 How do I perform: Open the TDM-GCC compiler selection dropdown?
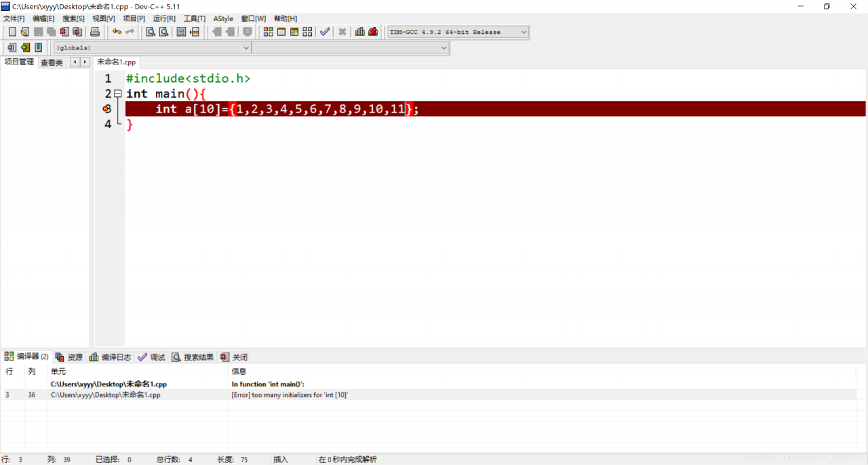[x=458, y=32]
